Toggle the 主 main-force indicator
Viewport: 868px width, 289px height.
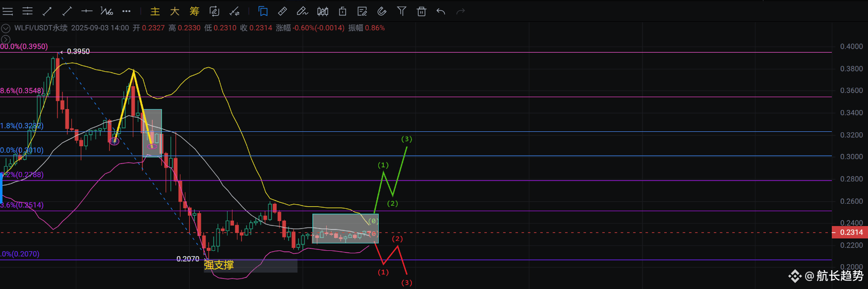(155, 11)
